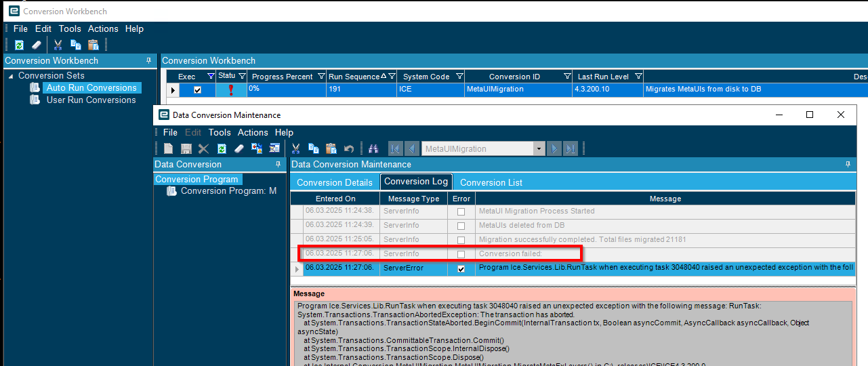Open filter on Status column

pos(242,77)
